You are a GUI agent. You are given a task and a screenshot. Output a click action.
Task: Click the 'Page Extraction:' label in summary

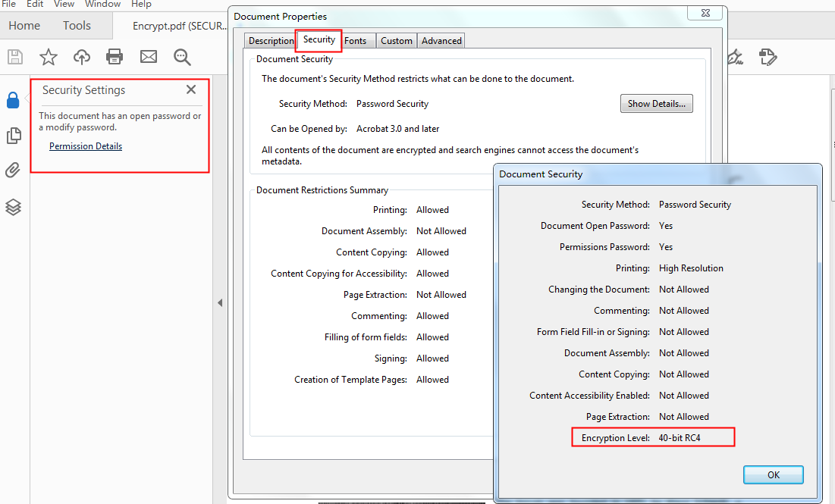pos(375,295)
